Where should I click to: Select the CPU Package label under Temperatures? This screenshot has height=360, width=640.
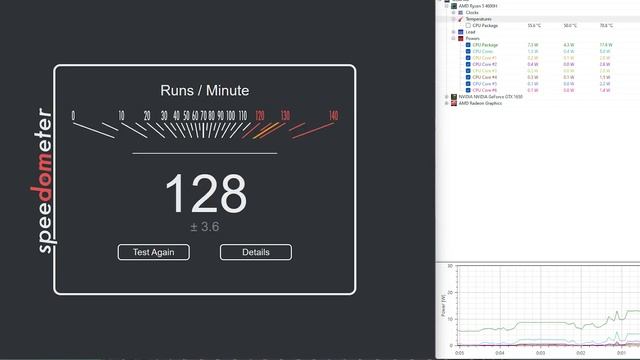(485, 25)
